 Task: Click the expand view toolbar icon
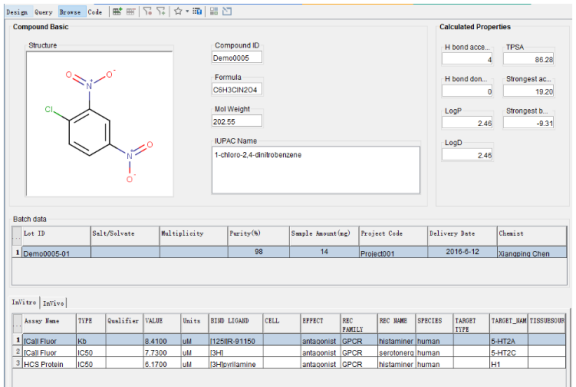point(227,11)
